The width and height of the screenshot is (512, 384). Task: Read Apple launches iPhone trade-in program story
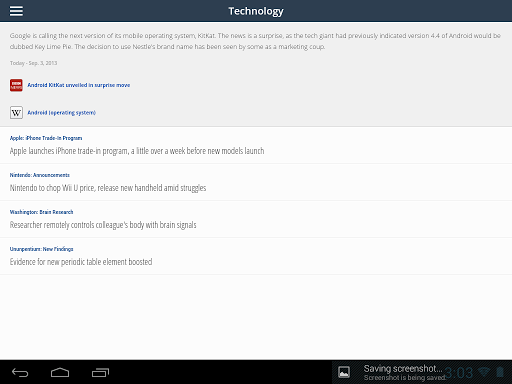137,151
